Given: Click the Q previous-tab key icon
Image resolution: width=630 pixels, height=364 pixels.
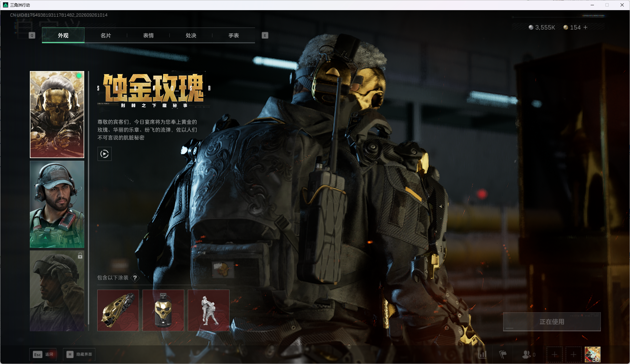Looking at the screenshot, I should click(32, 35).
